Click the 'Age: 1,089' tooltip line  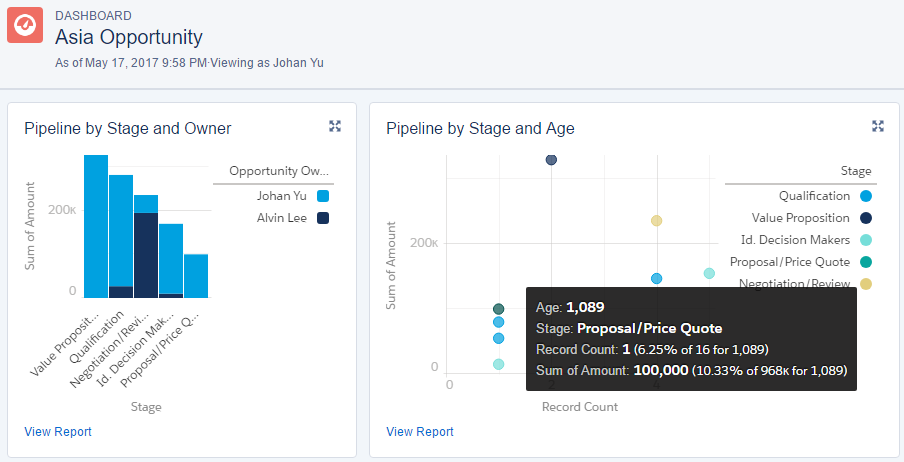click(x=570, y=307)
